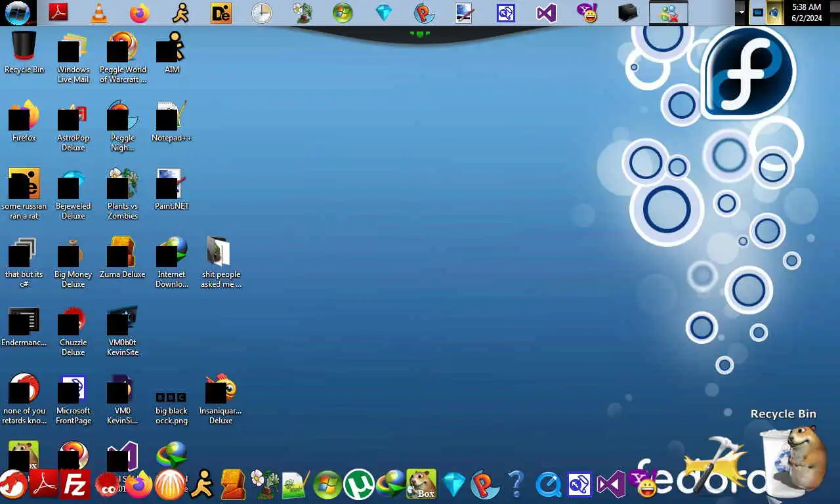Screen dimensions: 840x504
Task: Select the Firefox desktop shortcut
Action: (24, 121)
